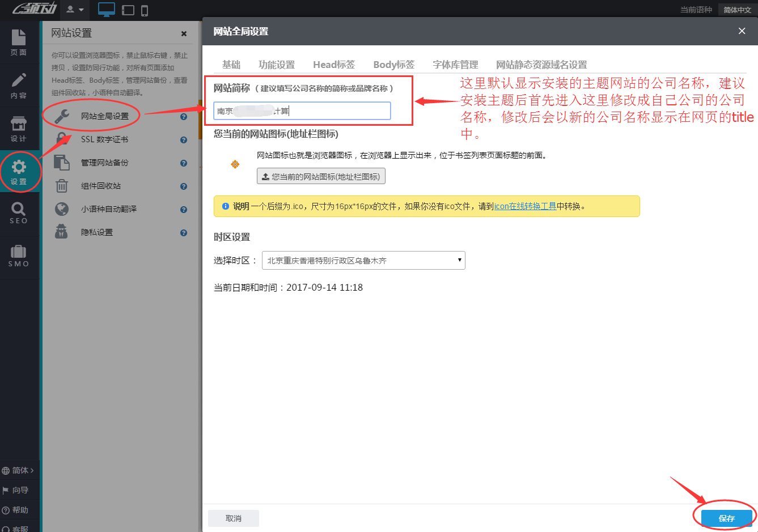Toggle desktop preview mode

107,10
